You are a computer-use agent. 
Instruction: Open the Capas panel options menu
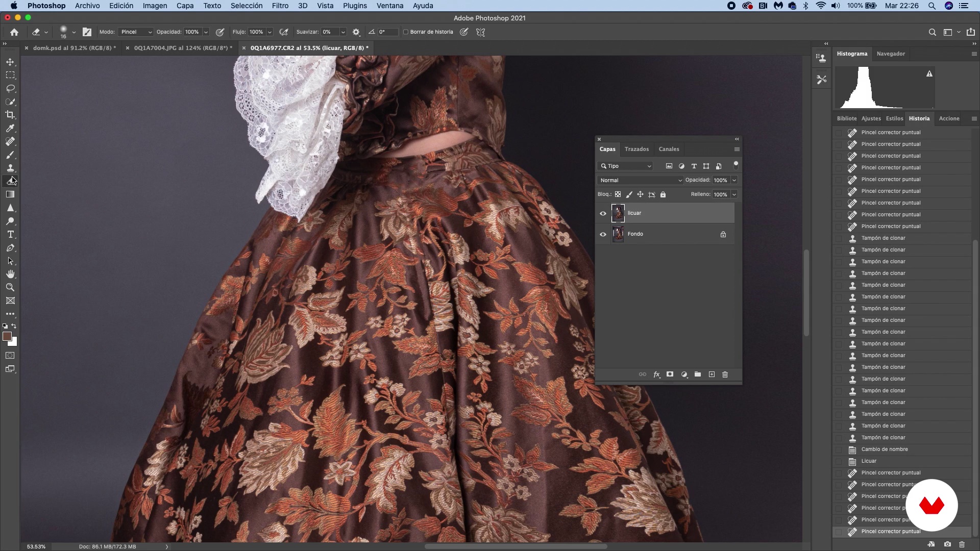tap(737, 149)
